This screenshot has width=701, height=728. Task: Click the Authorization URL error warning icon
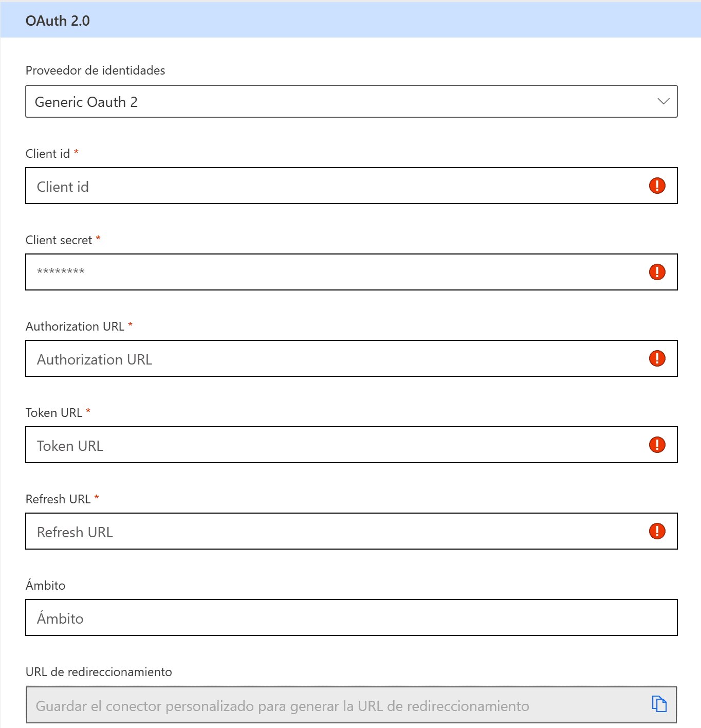coord(657,358)
